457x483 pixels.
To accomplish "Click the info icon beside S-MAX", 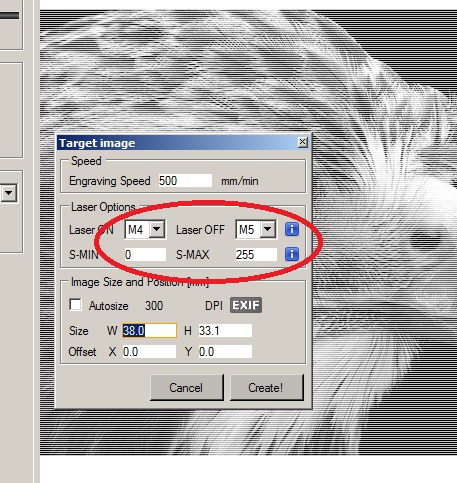I will (x=292, y=254).
